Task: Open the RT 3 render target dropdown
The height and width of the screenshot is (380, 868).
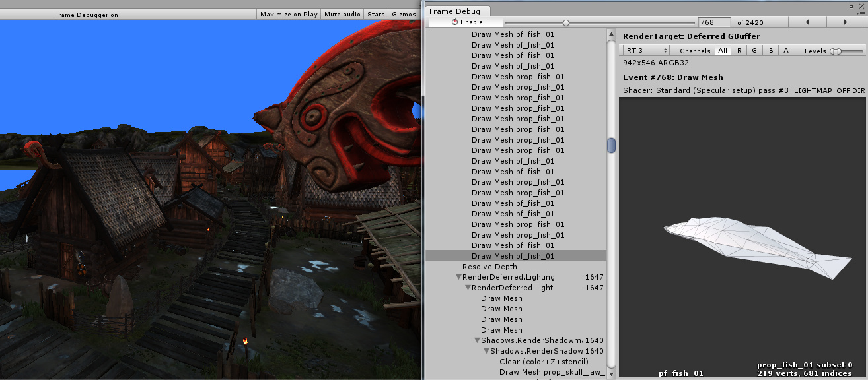Action: tap(646, 51)
